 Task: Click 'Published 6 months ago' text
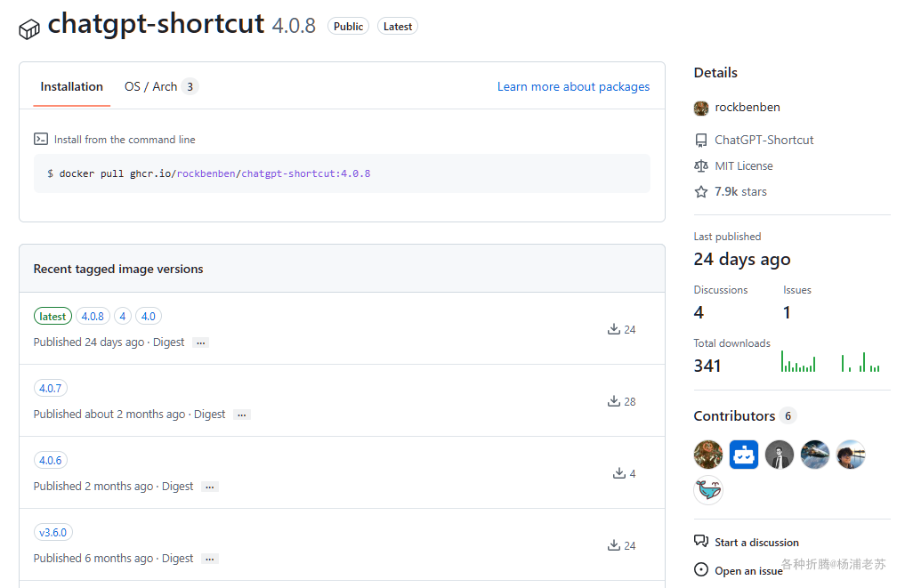pyautogui.click(x=93, y=559)
